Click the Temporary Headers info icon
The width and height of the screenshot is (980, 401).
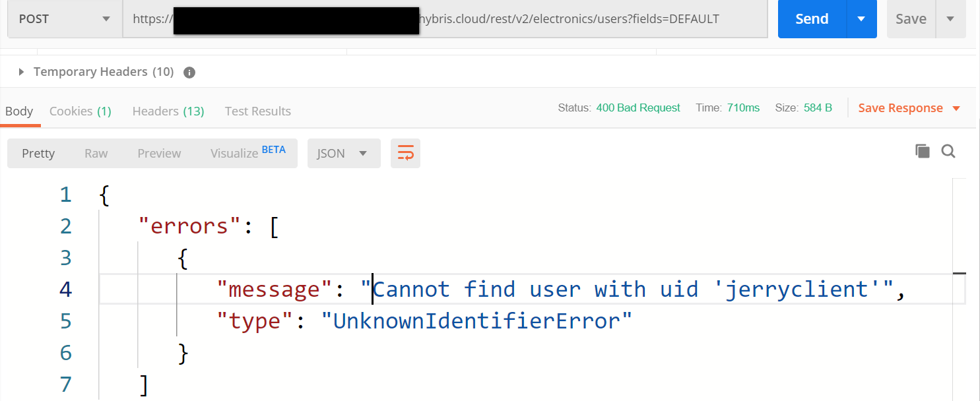point(189,73)
